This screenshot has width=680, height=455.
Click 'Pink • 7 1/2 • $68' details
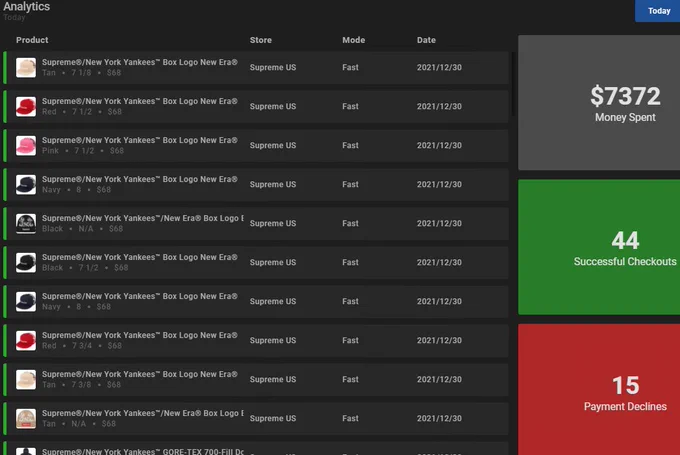[83, 151]
